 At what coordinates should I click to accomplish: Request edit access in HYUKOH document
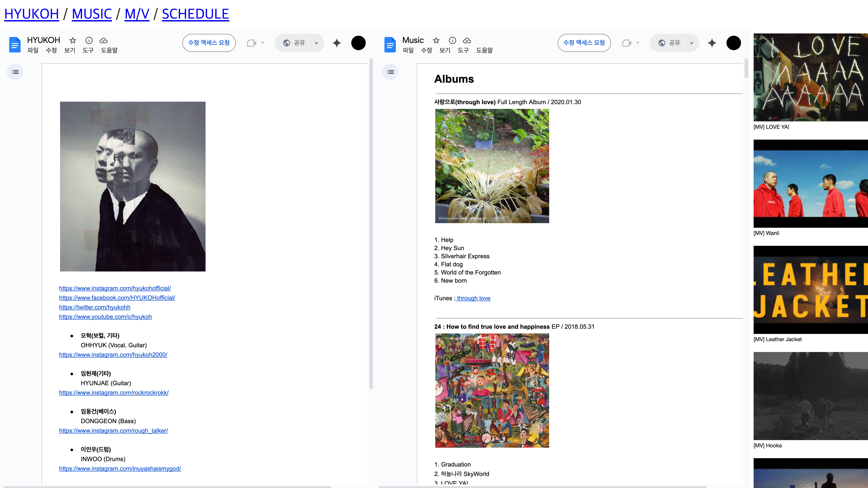[209, 43]
